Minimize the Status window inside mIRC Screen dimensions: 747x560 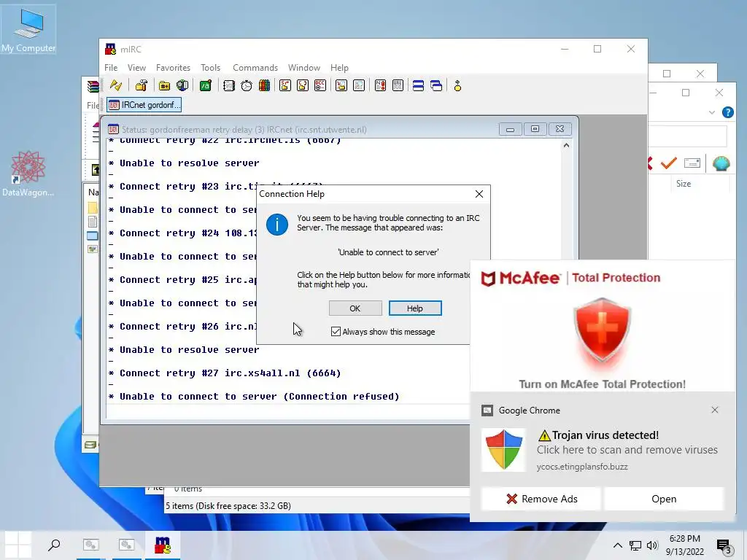coord(510,129)
